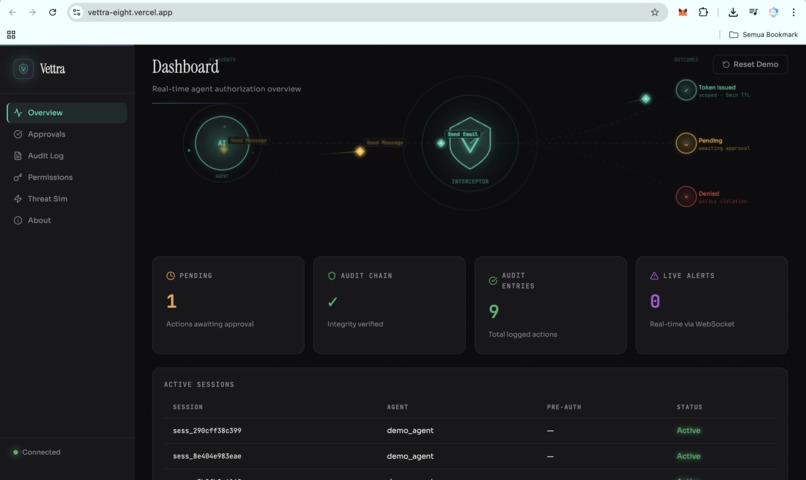Click the Token Issued outcome icon
The width and height of the screenshot is (806, 480).
point(686,90)
